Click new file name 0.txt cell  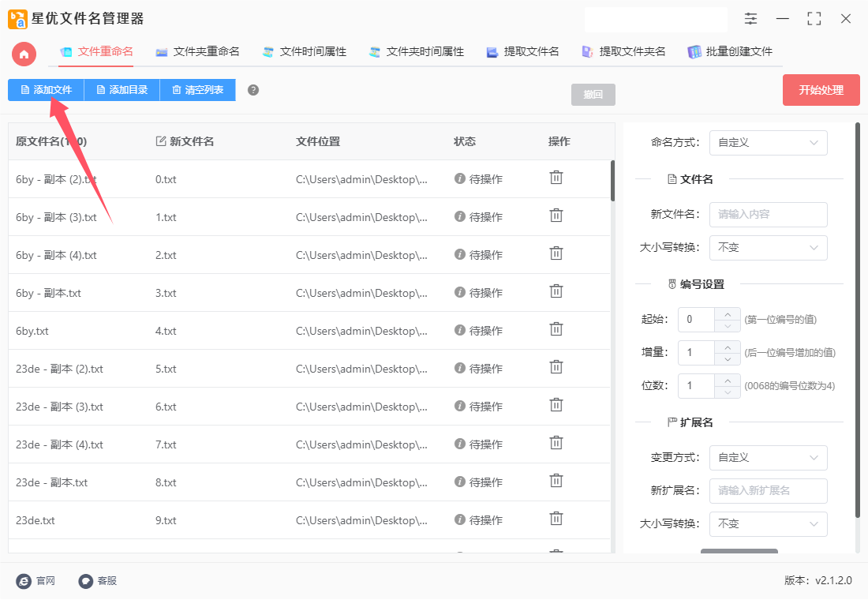[x=166, y=179]
